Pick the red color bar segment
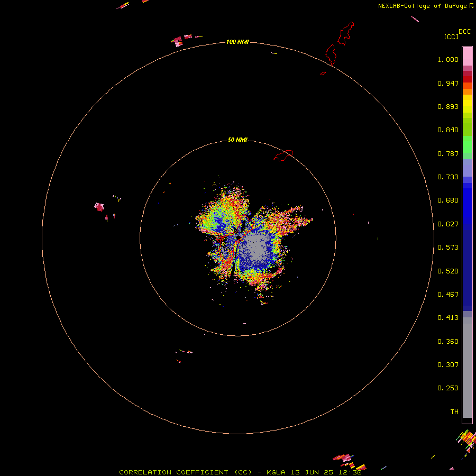This screenshot has height=476, width=476. click(467, 79)
